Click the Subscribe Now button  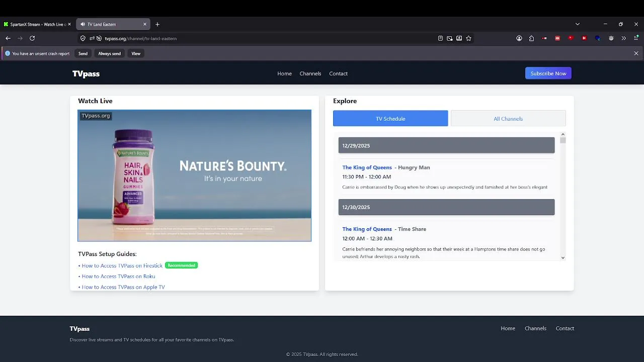[548, 73]
